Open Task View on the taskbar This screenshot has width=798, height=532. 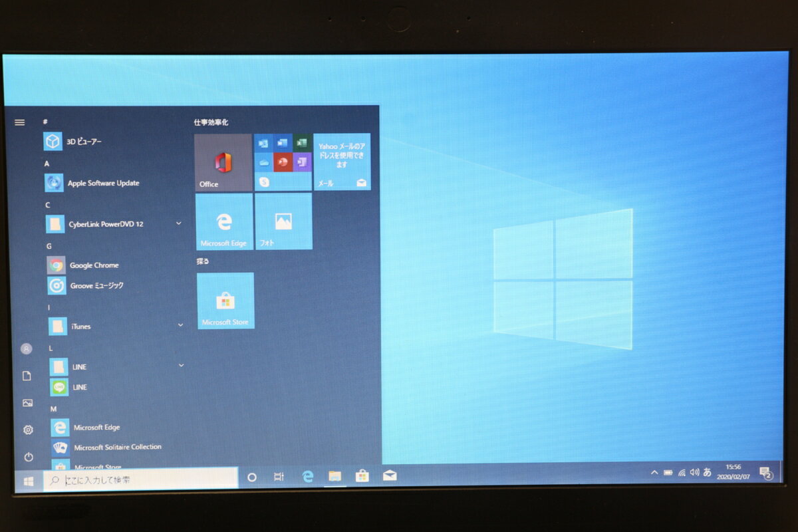[279, 477]
